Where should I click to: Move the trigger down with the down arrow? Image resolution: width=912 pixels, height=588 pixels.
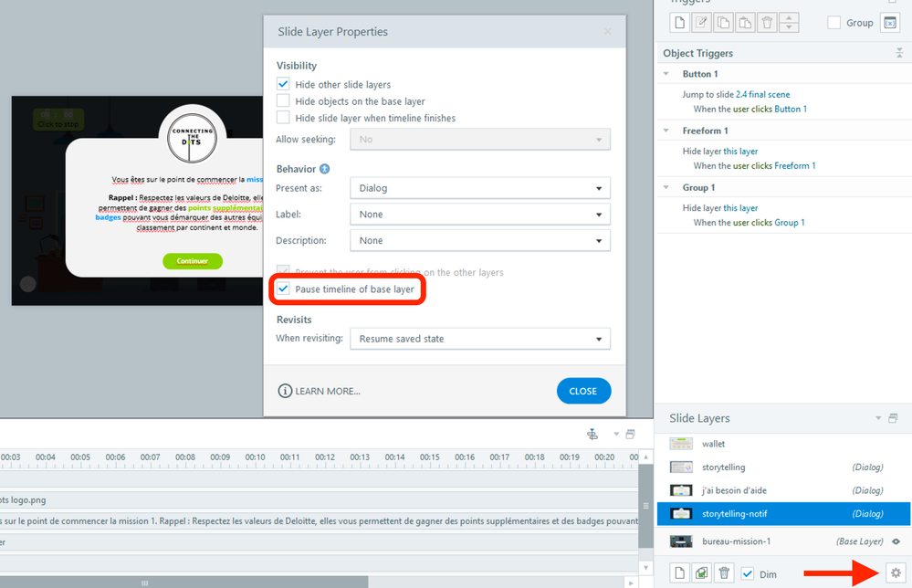[x=789, y=27]
